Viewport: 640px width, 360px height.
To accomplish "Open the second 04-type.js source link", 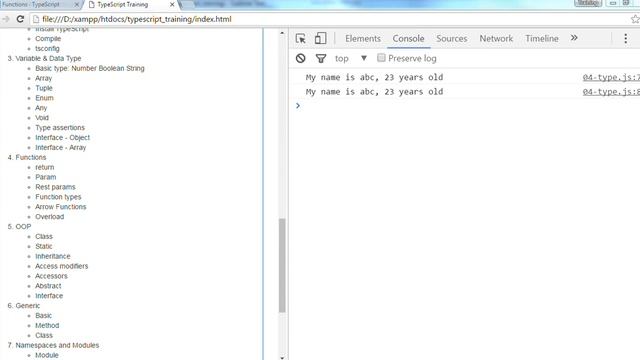I will 611,92.
